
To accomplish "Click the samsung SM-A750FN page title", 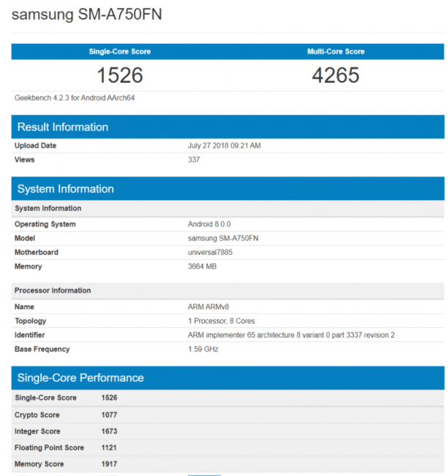I will (87, 14).
